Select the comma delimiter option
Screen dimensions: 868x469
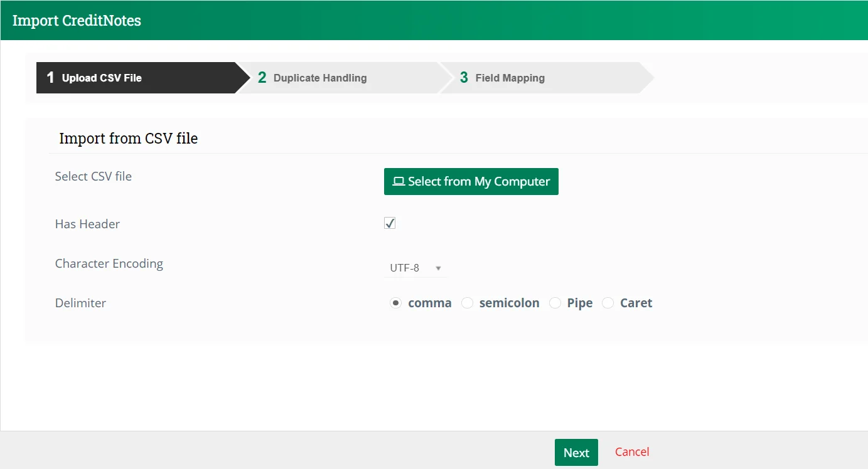[x=395, y=302]
